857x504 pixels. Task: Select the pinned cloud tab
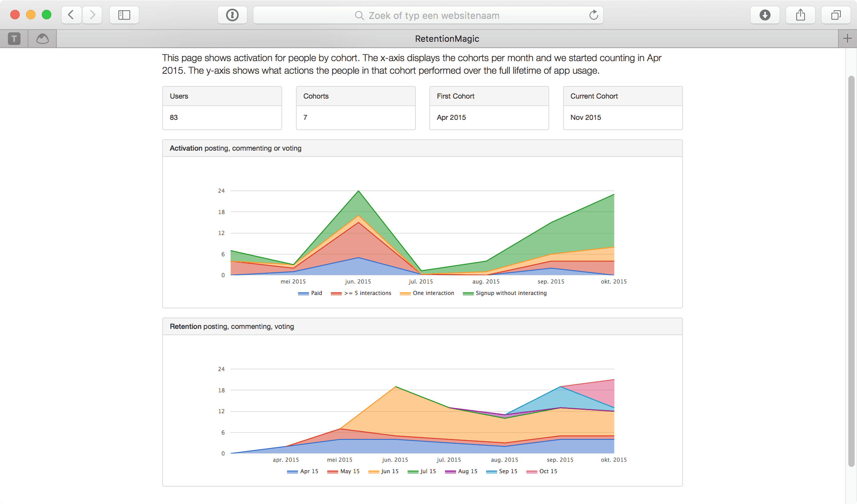coord(42,39)
